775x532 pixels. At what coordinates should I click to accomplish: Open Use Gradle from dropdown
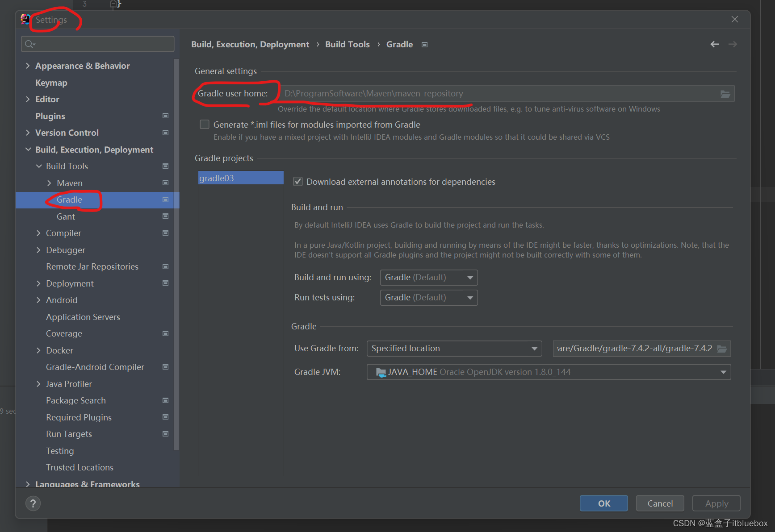tap(454, 349)
